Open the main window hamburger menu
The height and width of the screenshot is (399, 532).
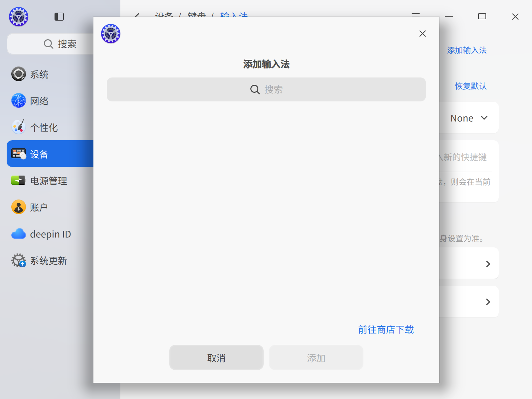tap(416, 15)
